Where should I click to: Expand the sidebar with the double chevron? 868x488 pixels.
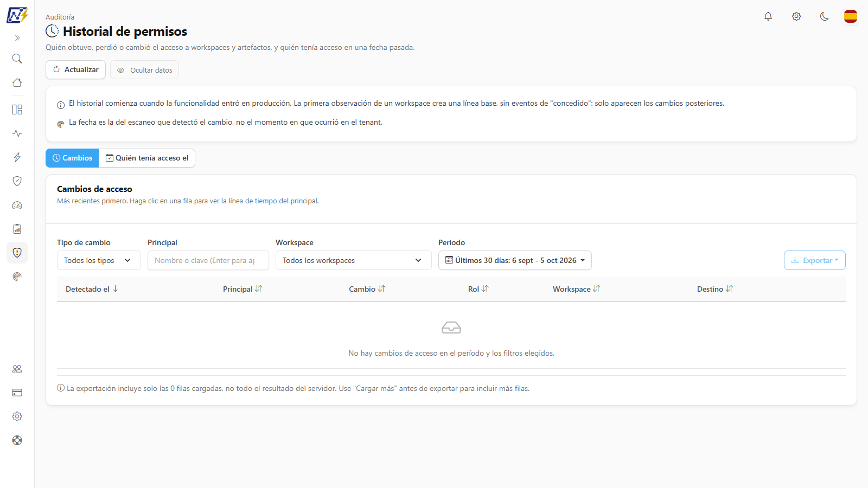[17, 38]
